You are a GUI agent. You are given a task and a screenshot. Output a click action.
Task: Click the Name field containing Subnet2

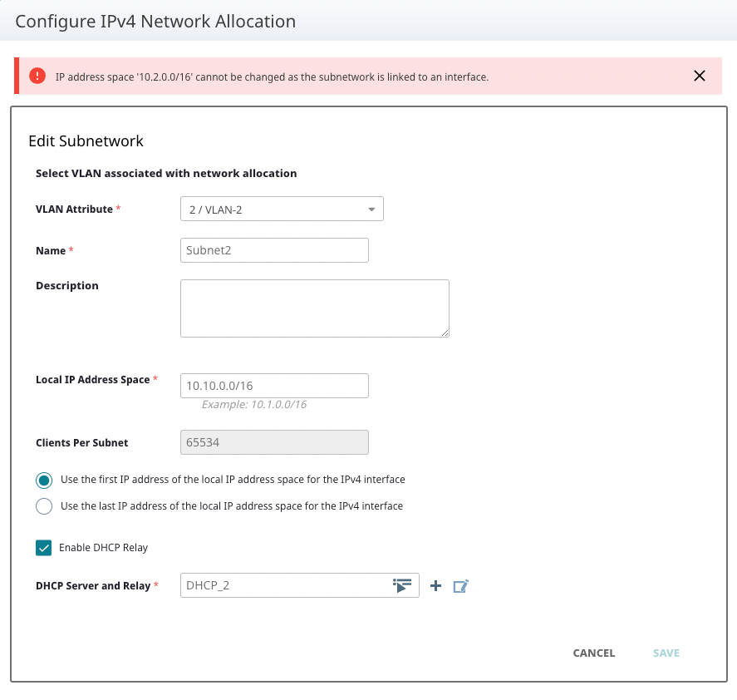pos(274,250)
